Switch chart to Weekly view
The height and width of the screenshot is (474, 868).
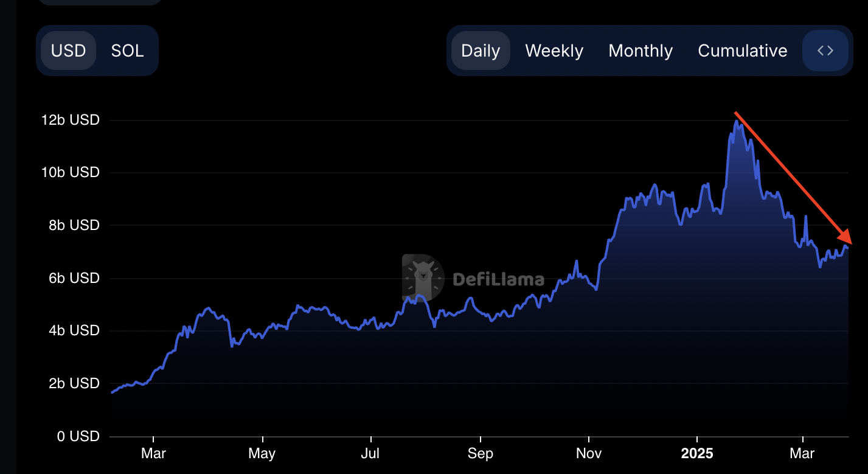coord(554,51)
